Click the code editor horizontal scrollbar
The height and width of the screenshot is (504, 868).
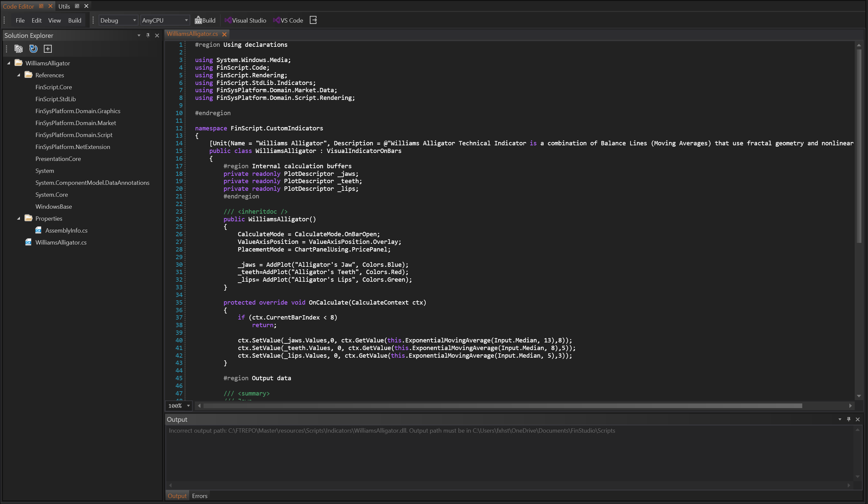click(x=502, y=406)
